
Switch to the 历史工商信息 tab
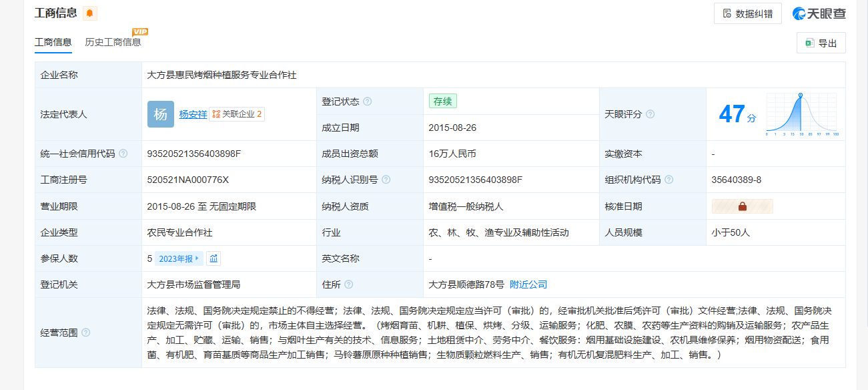tap(113, 42)
